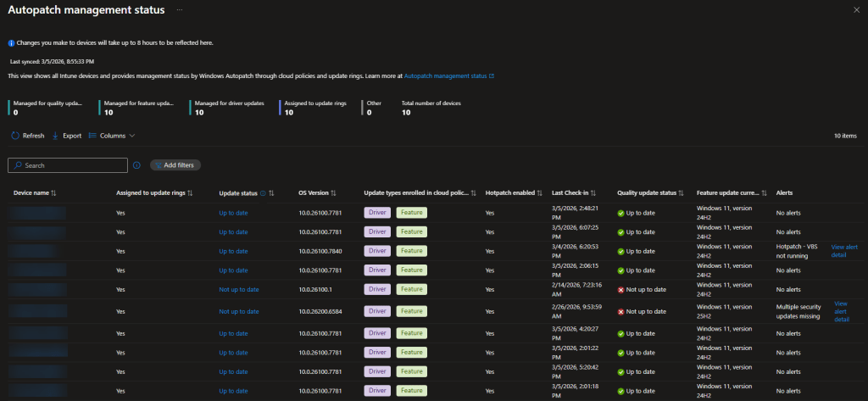Screen dimensions: 868x401
Task: Select the Managed for driver updates tile
Action: [229, 108]
